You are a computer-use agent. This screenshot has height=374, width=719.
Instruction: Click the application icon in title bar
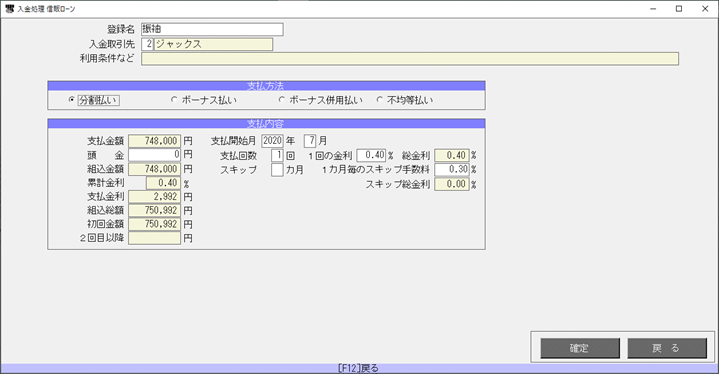point(10,9)
